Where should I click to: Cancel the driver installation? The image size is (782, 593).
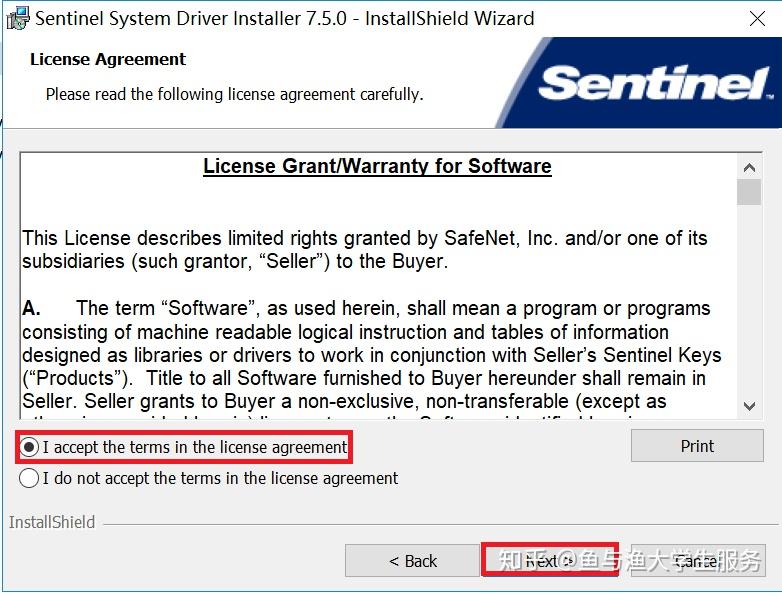tap(696, 561)
